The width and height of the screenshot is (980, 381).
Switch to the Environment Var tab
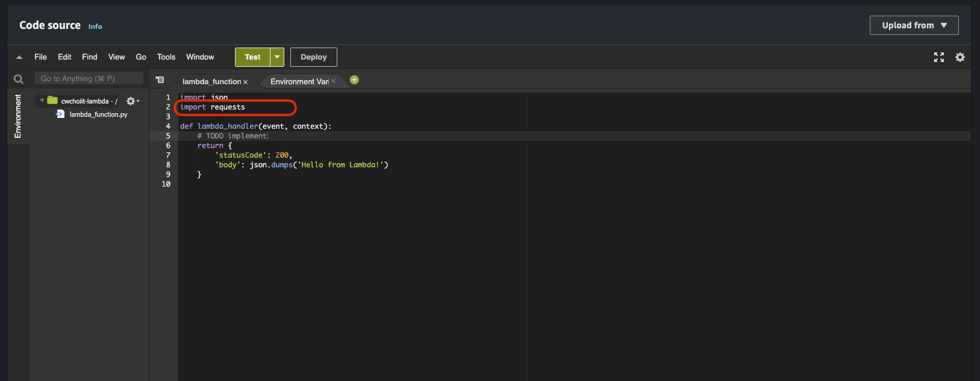click(299, 82)
